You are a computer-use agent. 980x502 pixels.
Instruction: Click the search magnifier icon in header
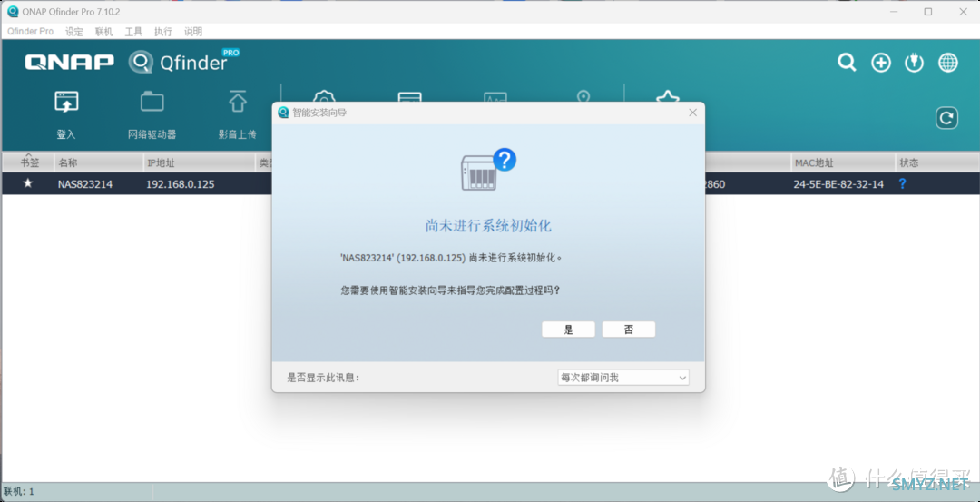[847, 63]
